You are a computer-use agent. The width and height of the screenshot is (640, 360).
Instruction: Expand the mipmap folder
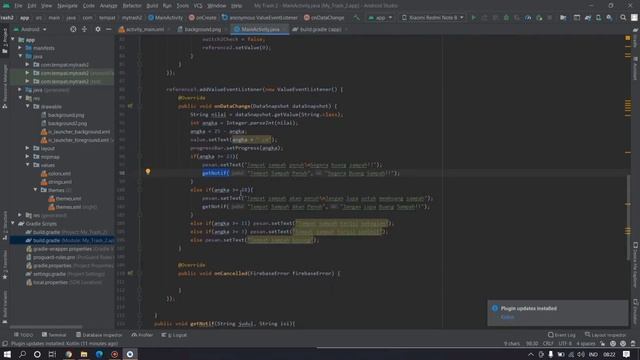point(28,156)
